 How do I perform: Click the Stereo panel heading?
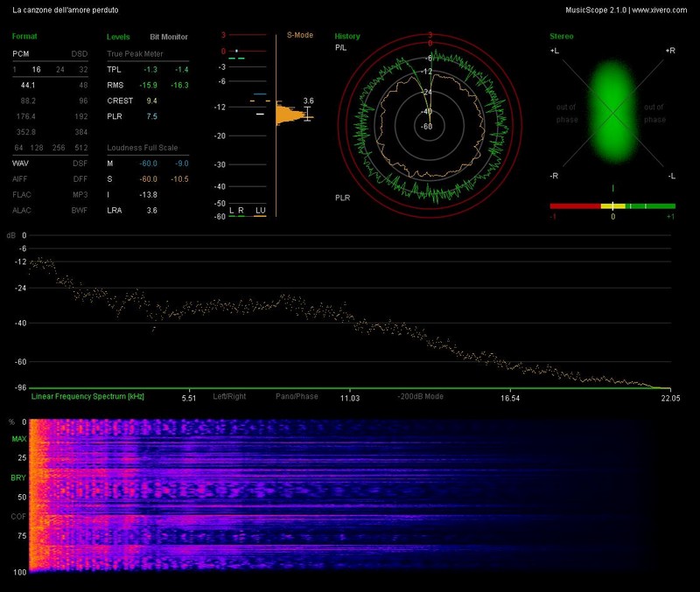tap(562, 37)
